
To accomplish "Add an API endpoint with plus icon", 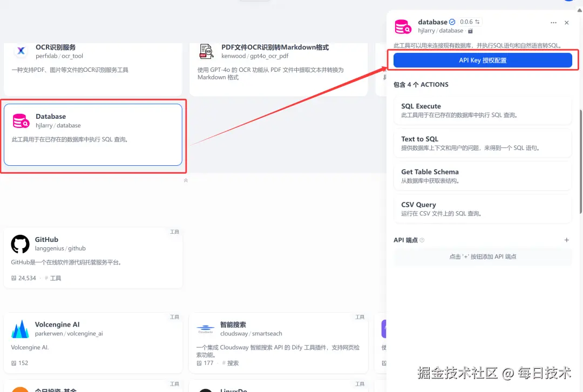I will tap(567, 240).
